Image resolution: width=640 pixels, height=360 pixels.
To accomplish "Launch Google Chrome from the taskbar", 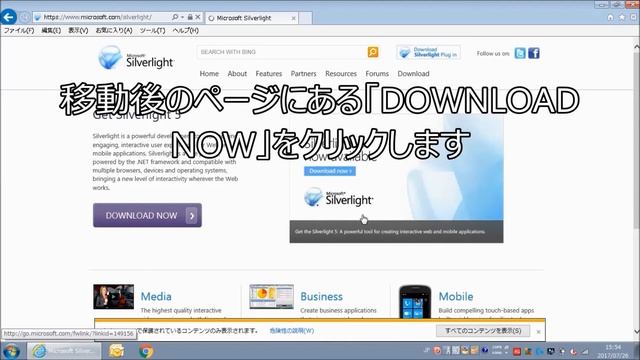I will pos(145,351).
